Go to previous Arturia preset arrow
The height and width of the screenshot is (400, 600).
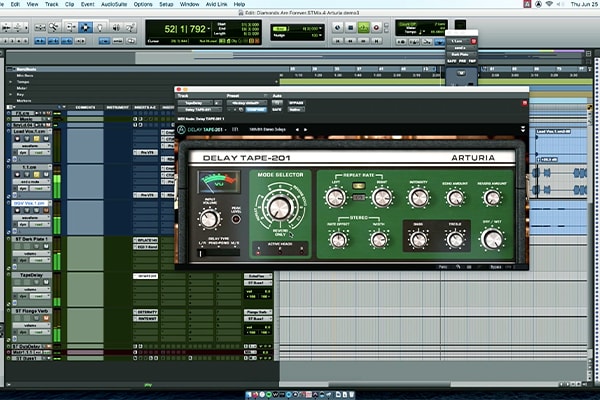tap(297, 130)
